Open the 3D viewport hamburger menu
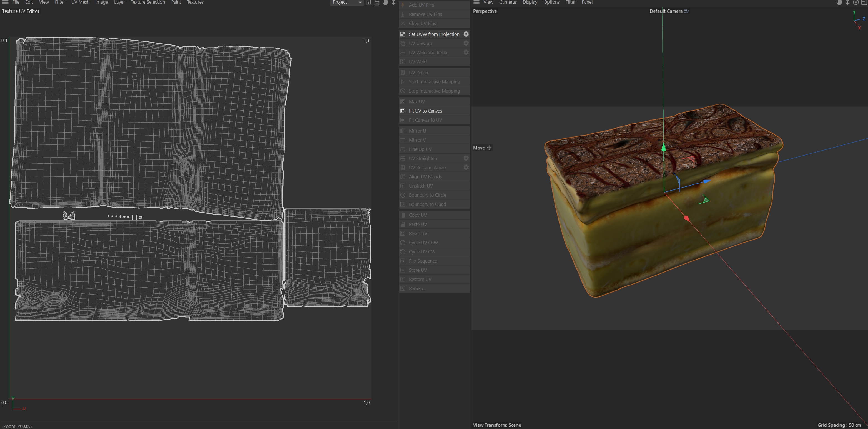Screen dimensions: 868x429 [x=476, y=2]
